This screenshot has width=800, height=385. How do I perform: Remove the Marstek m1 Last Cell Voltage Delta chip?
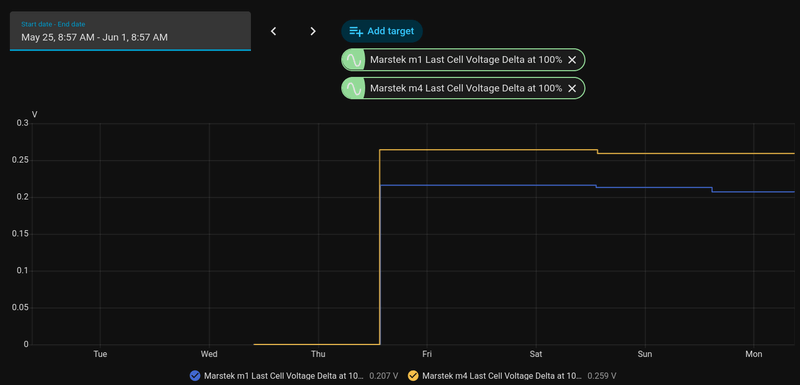[572, 60]
